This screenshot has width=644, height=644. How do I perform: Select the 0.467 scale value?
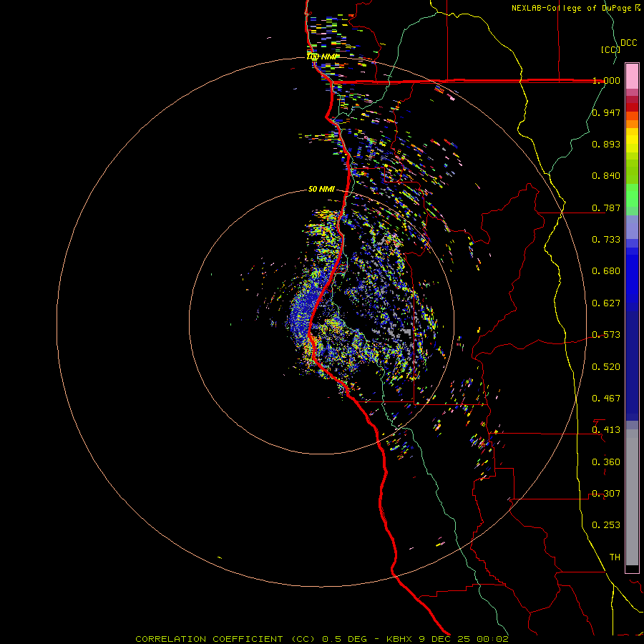tap(606, 399)
